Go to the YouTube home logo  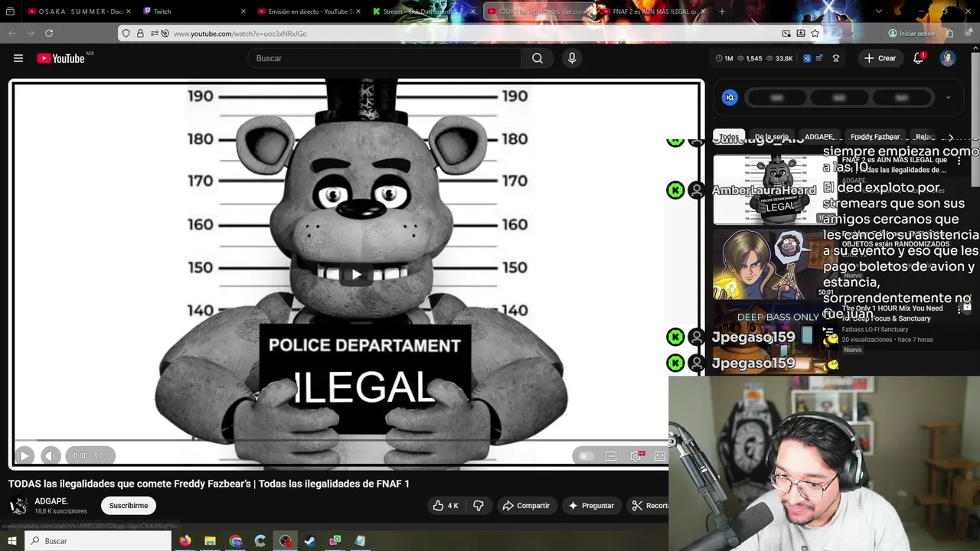(60, 58)
